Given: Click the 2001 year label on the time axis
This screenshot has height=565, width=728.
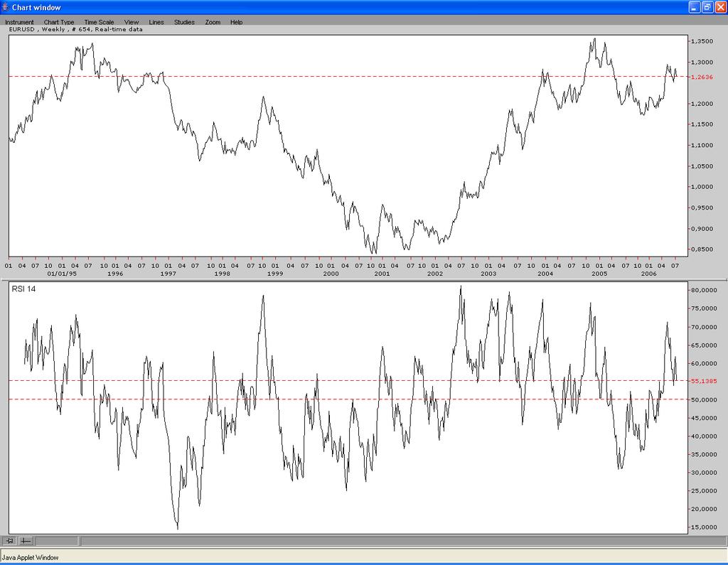Looking at the screenshot, I should 382,274.
